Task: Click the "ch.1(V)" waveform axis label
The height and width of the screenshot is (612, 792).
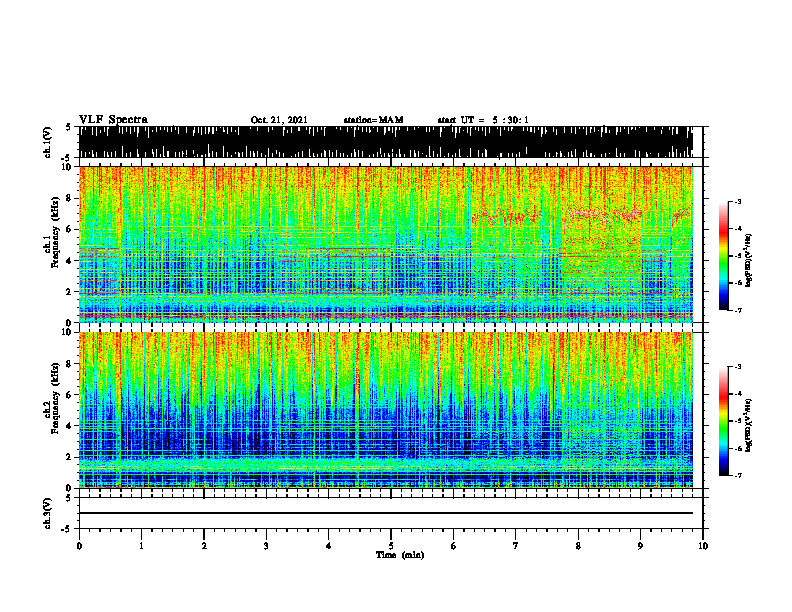Action: point(48,142)
